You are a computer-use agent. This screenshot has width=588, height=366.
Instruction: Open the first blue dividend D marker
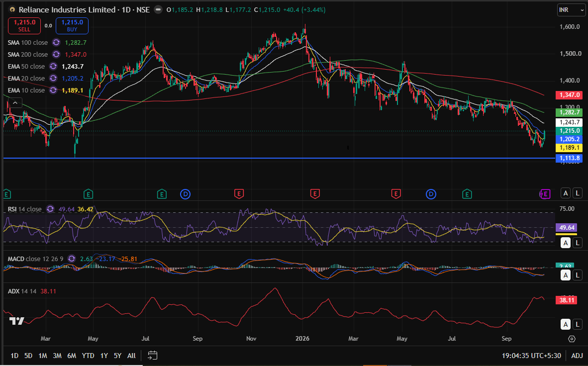point(185,194)
